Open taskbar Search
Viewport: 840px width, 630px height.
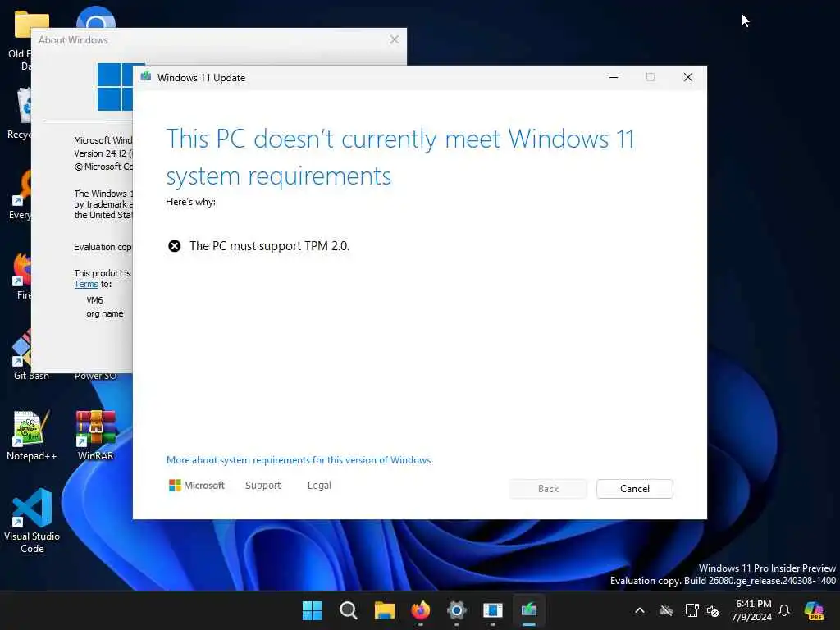tap(348, 610)
